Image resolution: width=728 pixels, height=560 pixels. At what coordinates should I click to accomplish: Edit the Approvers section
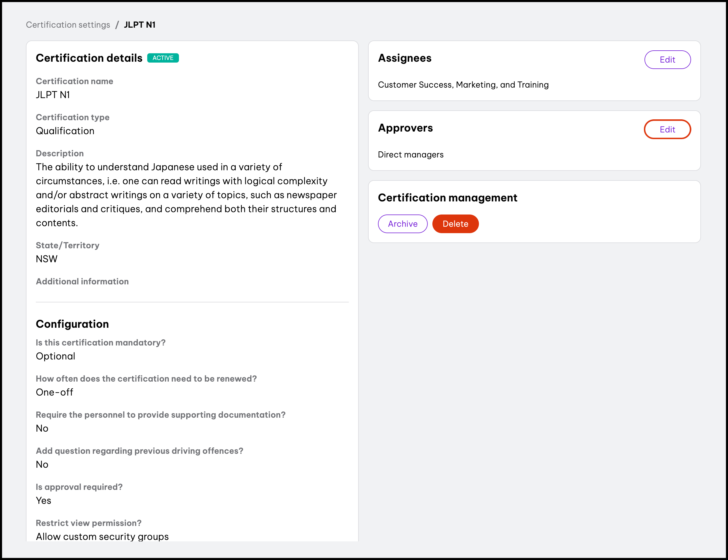pos(667,129)
